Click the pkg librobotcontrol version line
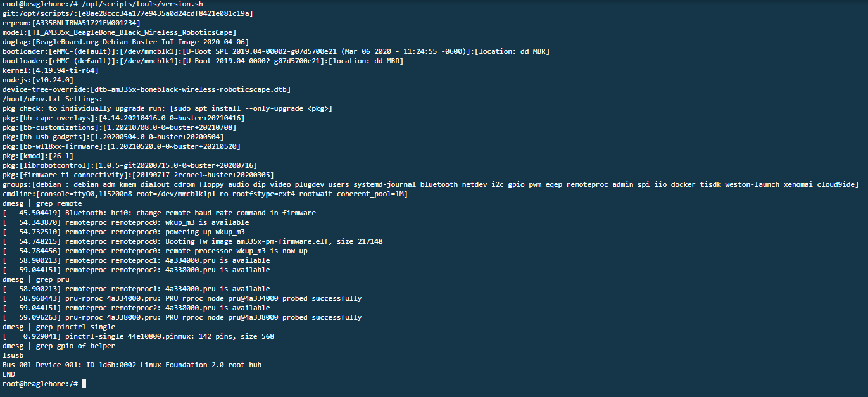The height and width of the screenshot is (397, 868). click(130, 165)
